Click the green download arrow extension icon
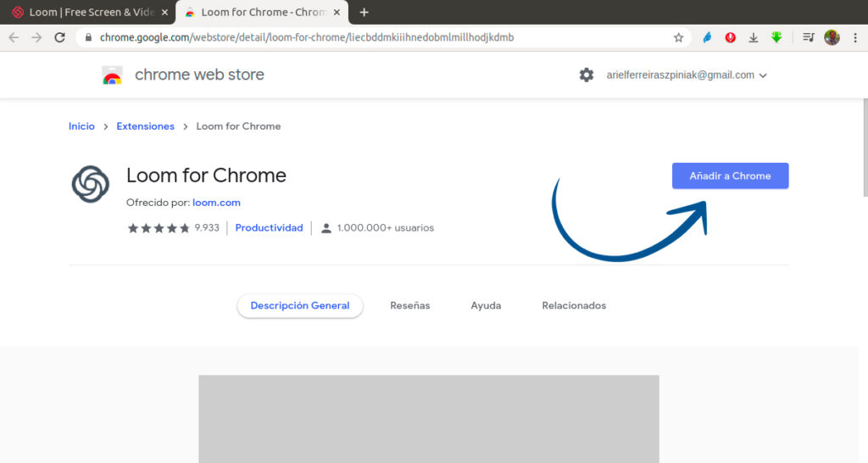The height and width of the screenshot is (463, 868). click(x=776, y=37)
